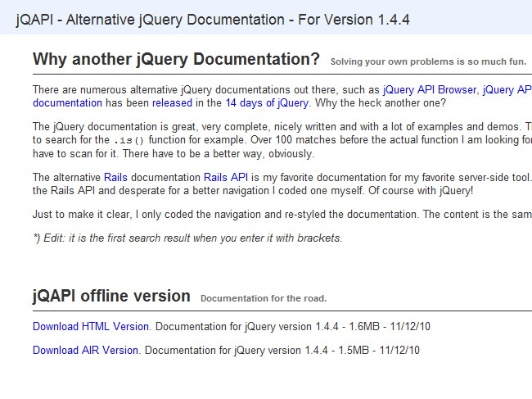
Task: Click 'There have to be a better way, obviously.'
Action: point(219,154)
